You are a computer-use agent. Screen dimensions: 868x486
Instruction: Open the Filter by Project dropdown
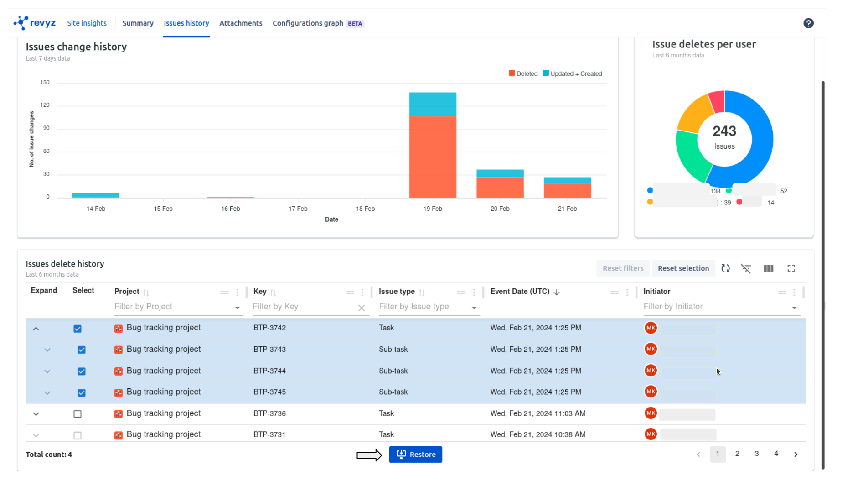[237, 308]
